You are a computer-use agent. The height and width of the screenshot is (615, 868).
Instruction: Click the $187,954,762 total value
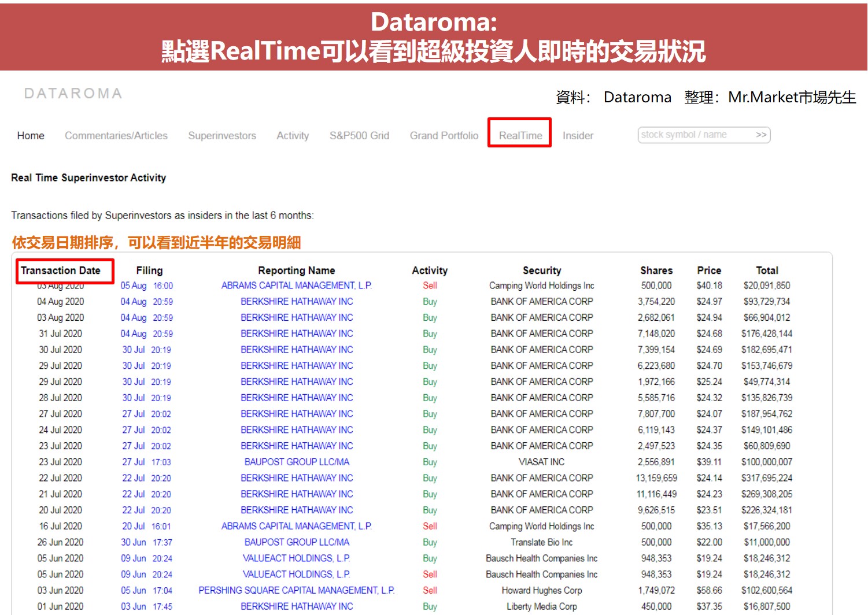(x=767, y=414)
